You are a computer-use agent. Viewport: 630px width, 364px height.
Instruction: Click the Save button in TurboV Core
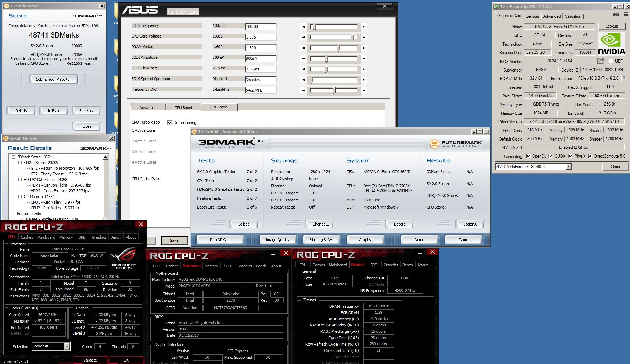pyautogui.click(x=174, y=240)
